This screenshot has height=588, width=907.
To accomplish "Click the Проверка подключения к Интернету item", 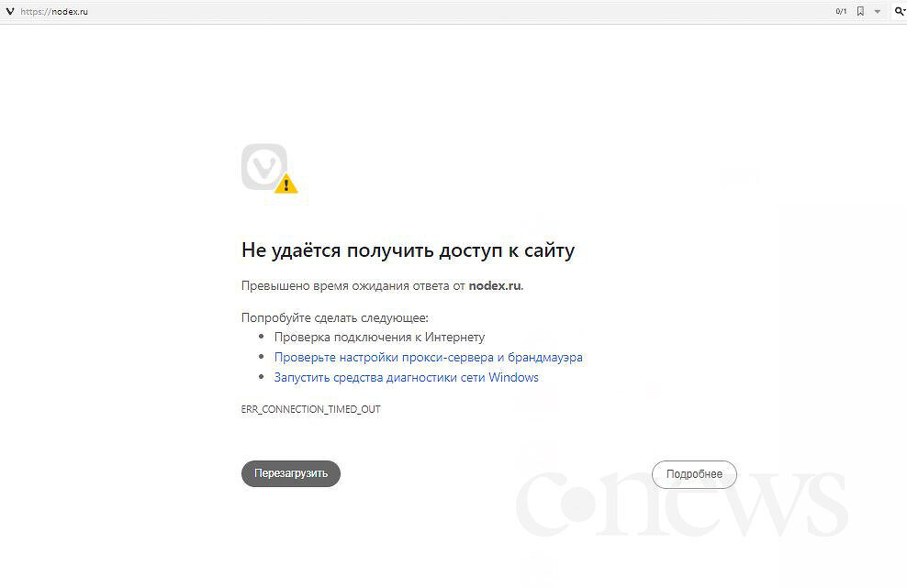I will pyautogui.click(x=379, y=338).
